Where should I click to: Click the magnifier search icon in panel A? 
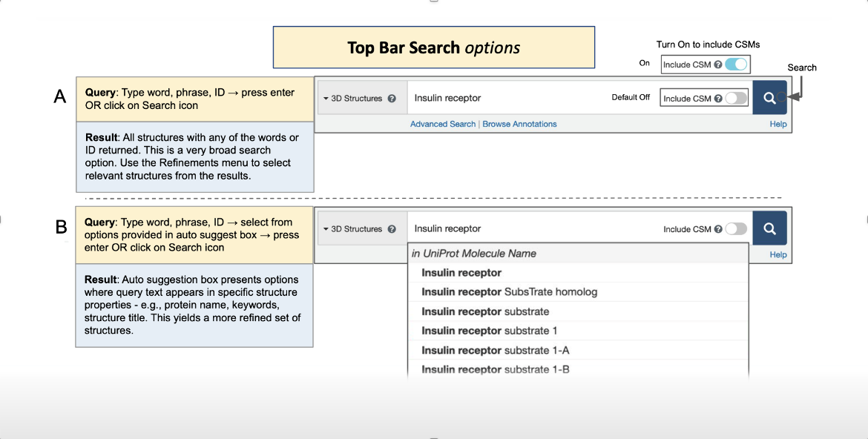[769, 98]
